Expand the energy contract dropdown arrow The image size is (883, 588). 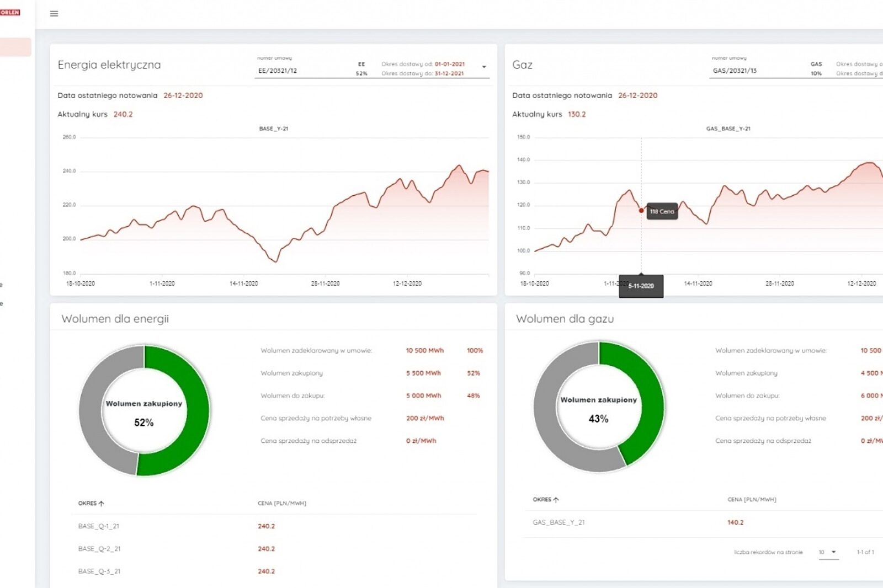pos(484,67)
